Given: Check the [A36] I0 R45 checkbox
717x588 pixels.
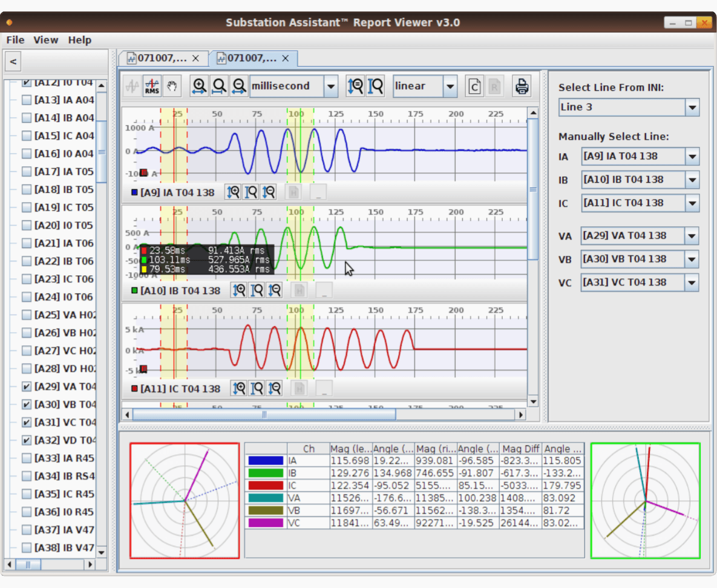Looking at the screenshot, I should click(27, 512).
